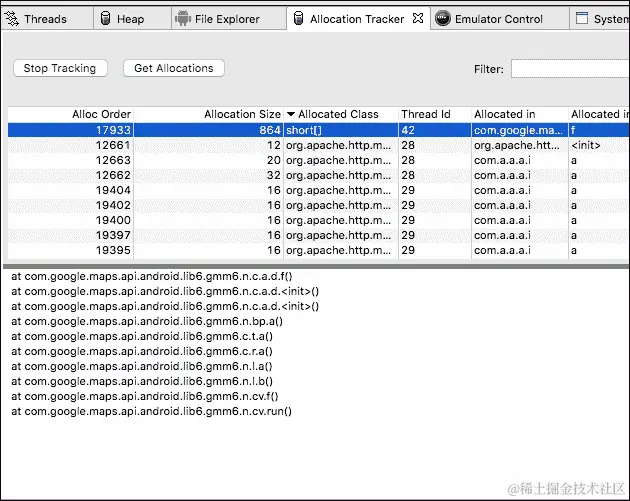Focus the Filter input field
The width and height of the screenshot is (630, 501).
point(570,69)
